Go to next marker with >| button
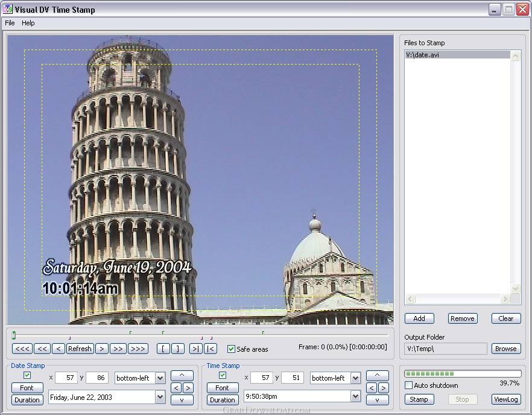Viewport: 532px width, 415px height. click(x=196, y=349)
